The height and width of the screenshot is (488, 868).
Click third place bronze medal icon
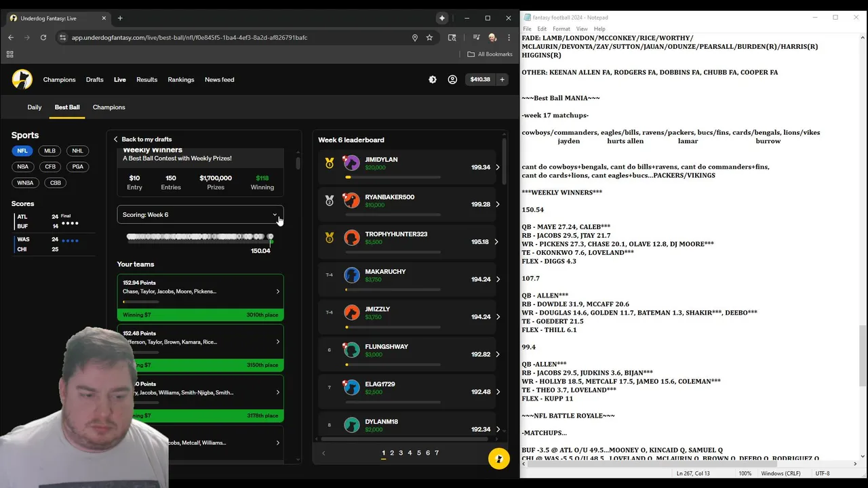[330, 238]
